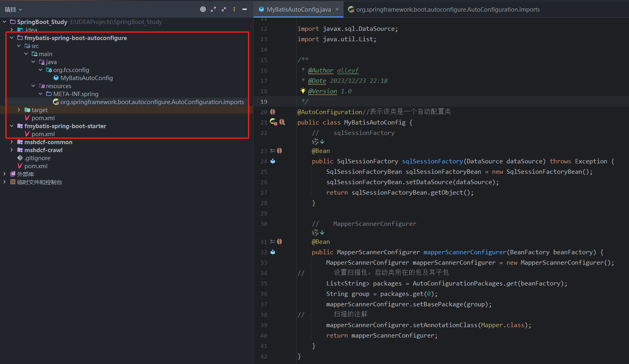This screenshot has width=629, height=364.
Task: Select pom.xml under fmybatis-spring-boot-starter
Action: click(43, 134)
